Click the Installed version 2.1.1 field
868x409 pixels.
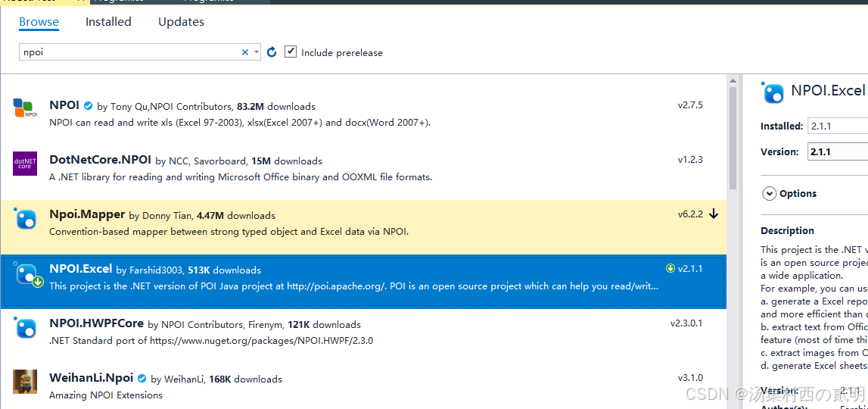click(838, 126)
